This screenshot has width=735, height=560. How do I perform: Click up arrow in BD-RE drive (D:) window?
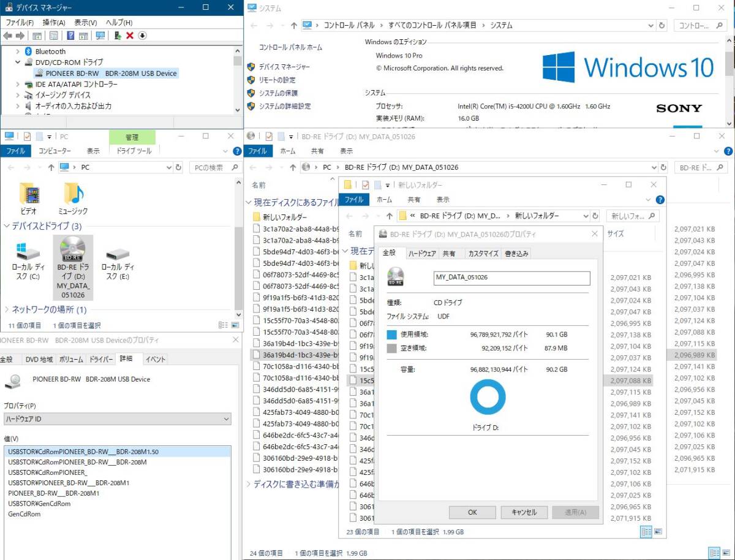click(293, 167)
